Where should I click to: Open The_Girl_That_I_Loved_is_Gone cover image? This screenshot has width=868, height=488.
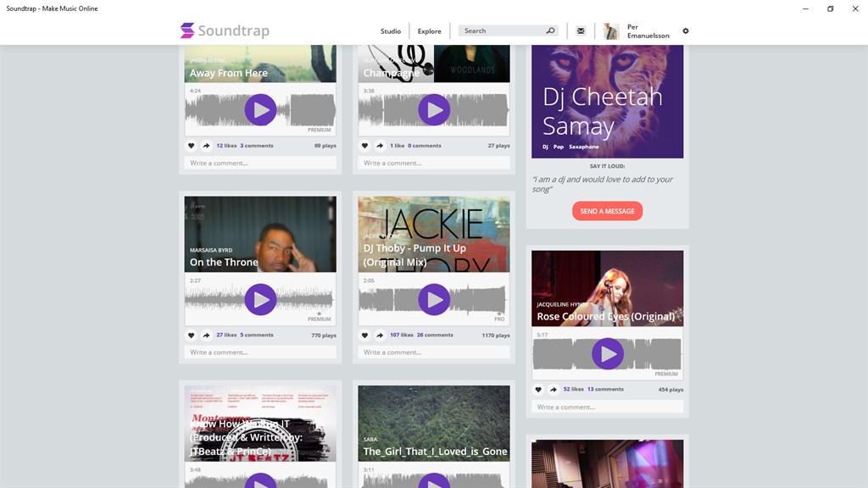(434, 424)
